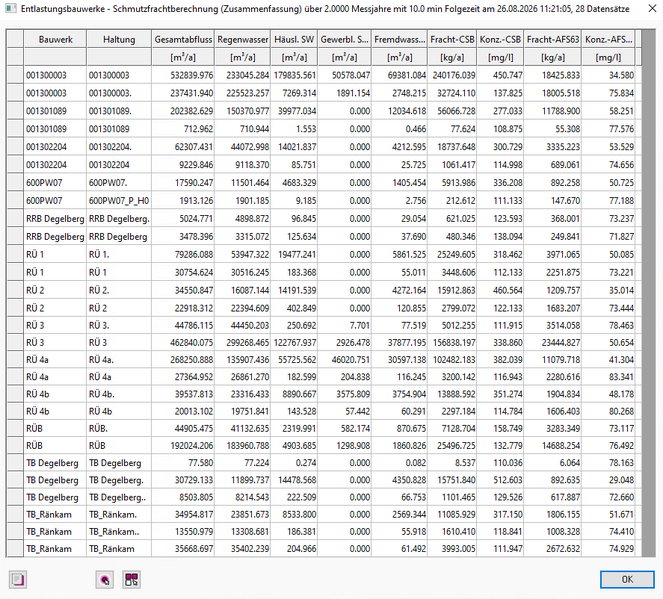Click Gewerbl. value 46020.751
The image size is (663, 599).
click(x=344, y=360)
